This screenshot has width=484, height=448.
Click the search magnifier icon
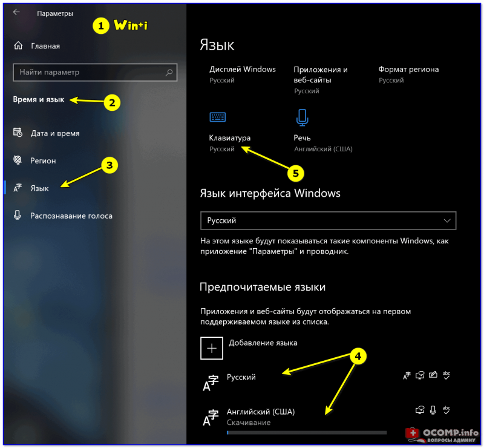point(169,72)
